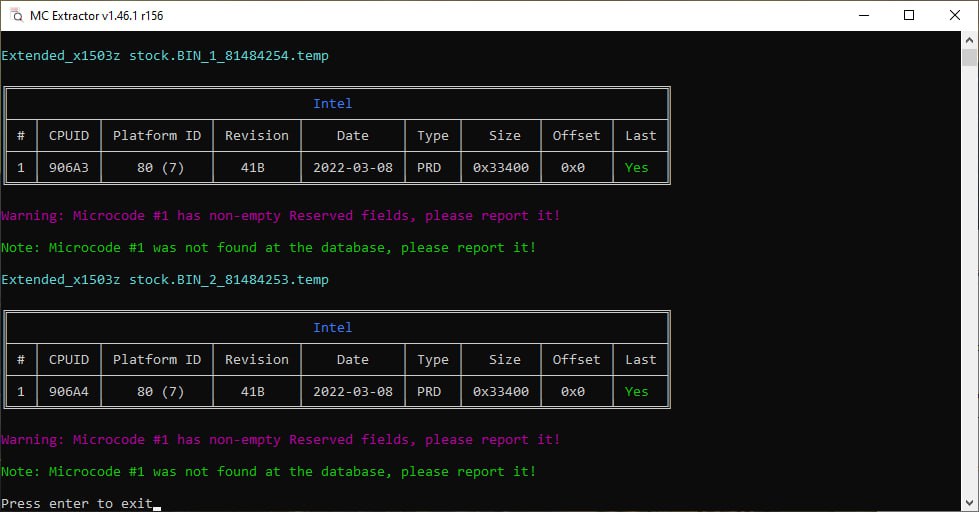Click the window title MC Extractor v1.46.1 r156

pyautogui.click(x=97, y=16)
